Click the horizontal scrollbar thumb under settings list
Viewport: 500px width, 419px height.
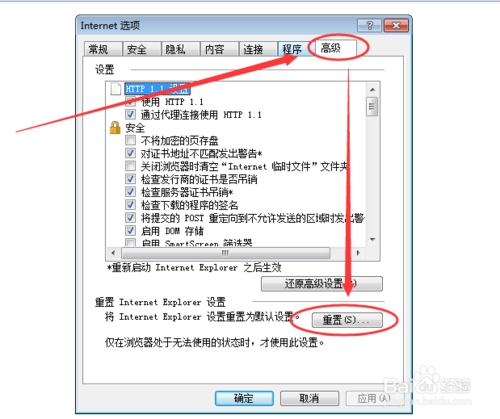tap(226, 253)
